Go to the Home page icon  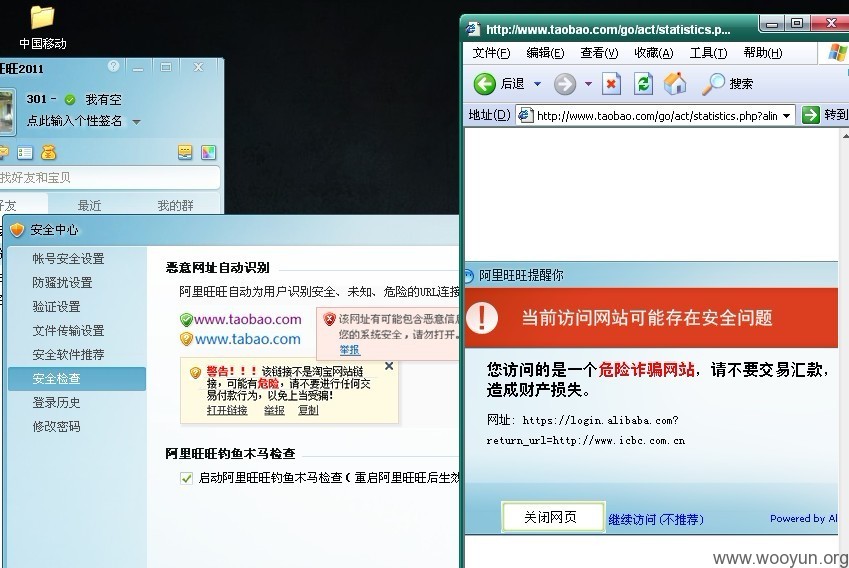point(675,84)
